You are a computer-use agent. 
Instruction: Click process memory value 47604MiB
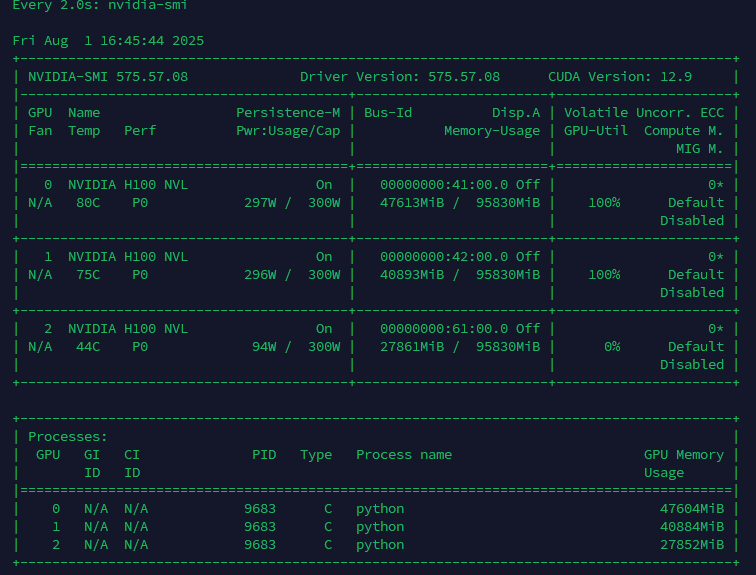(692, 509)
